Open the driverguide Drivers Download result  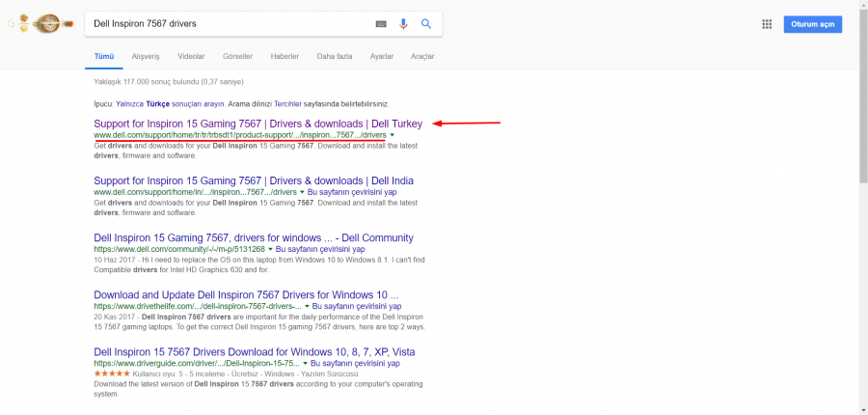[x=255, y=352]
